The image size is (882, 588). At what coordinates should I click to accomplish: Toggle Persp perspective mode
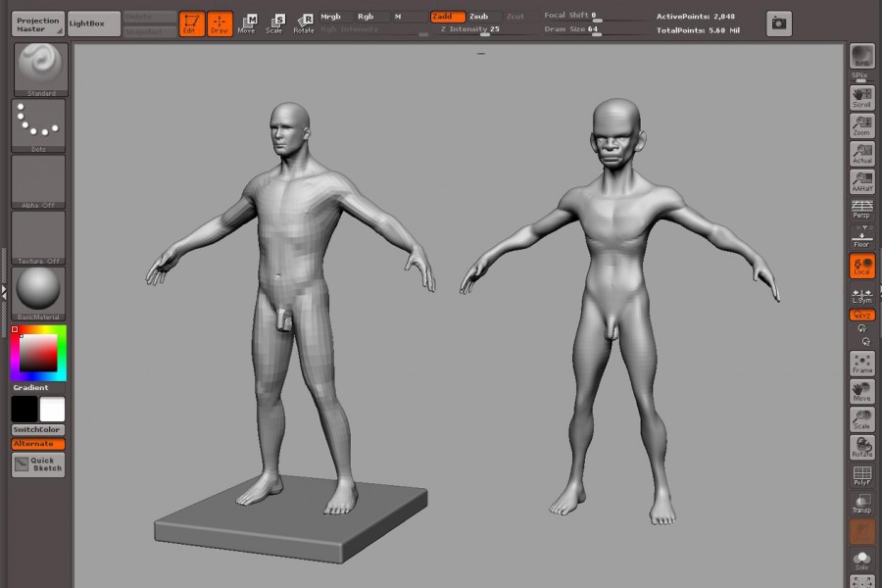coord(861,209)
